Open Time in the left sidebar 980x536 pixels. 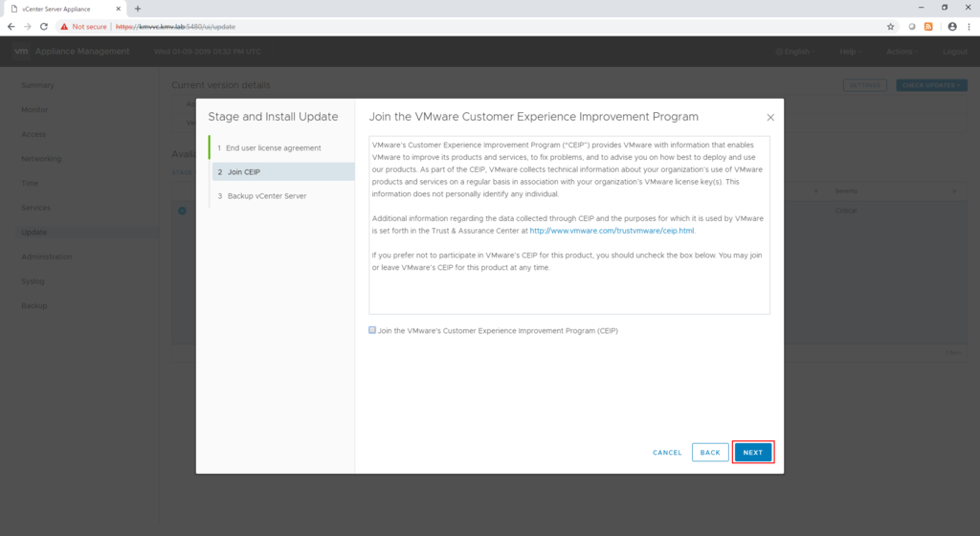pyautogui.click(x=30, y=183)
